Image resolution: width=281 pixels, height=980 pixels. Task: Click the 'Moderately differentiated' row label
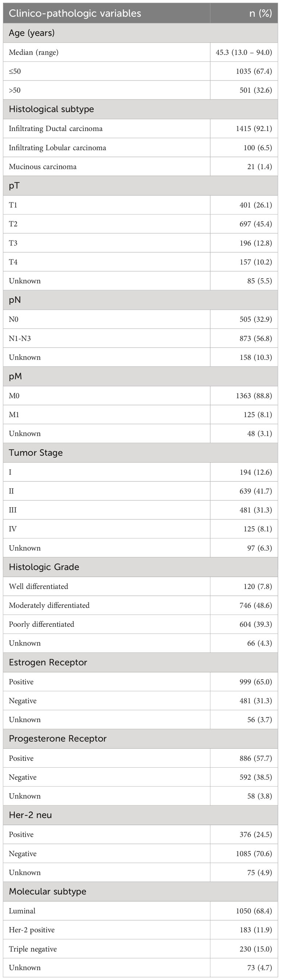pyautogui.click(x=49, y=605)
